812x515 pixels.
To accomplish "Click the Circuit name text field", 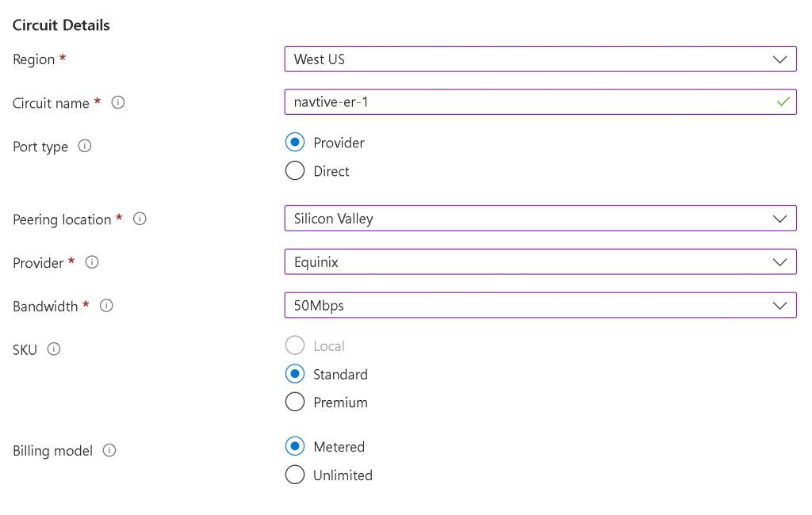I will click(x=523, y=102).
